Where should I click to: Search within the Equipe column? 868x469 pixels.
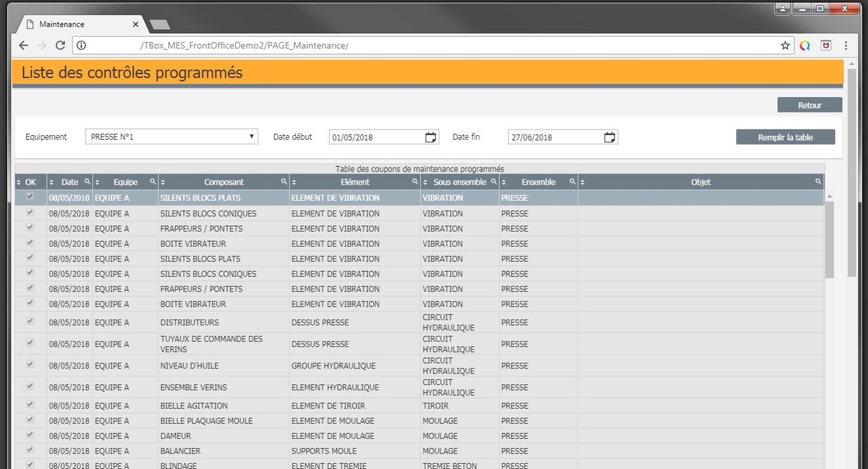pos(153,182)
